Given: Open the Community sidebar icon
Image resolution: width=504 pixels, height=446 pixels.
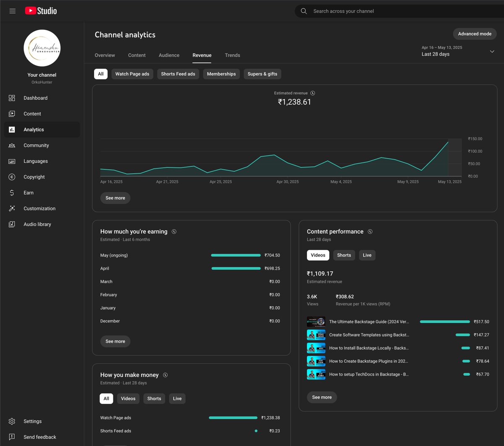Looking at the screenshot, I should point(12,145).
